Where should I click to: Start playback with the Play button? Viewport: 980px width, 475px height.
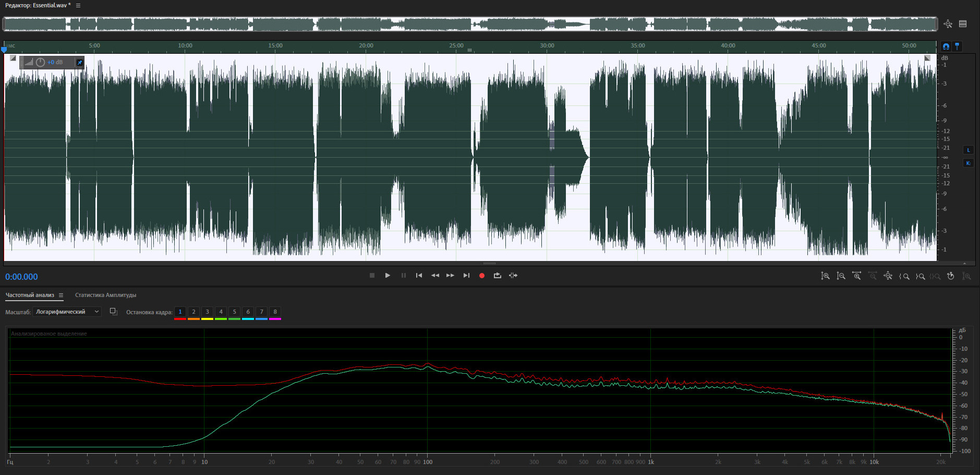(388, 276)
